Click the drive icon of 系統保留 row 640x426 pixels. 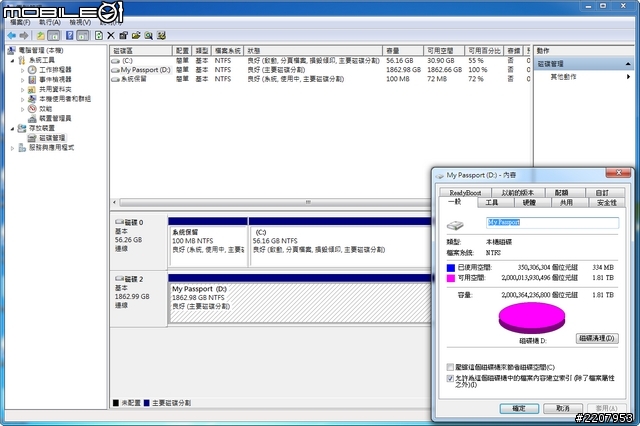point(116,79)
